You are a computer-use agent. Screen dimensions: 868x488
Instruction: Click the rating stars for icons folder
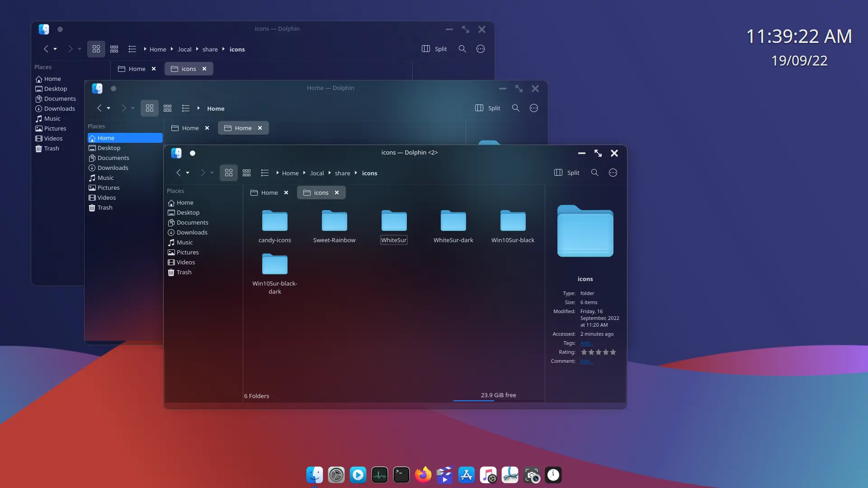(x=598, y=352)
